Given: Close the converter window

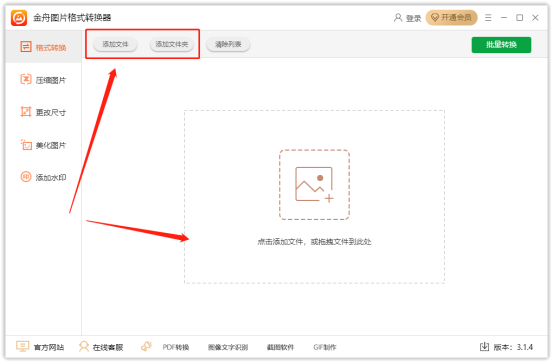Looking at the screenshot, I should pos(535,18).
